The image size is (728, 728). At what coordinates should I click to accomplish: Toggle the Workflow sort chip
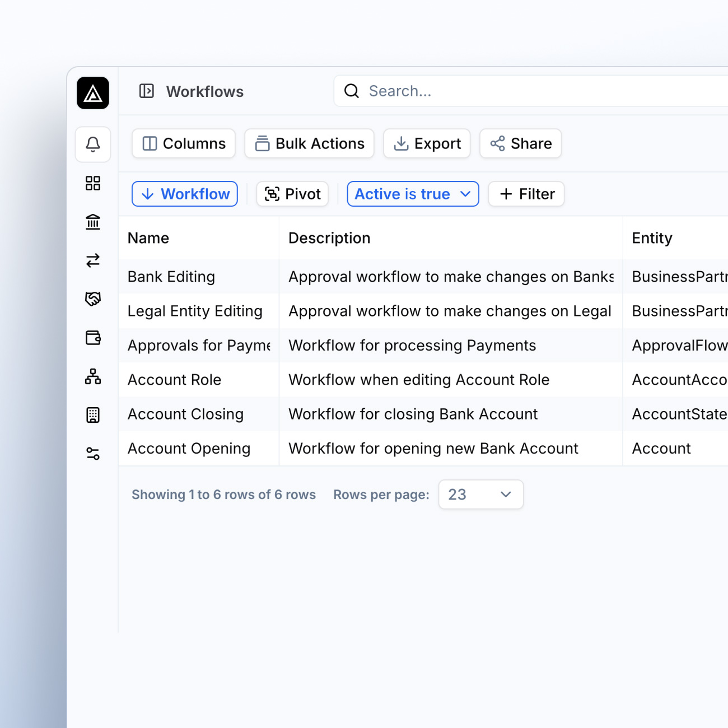pos(185,194)
